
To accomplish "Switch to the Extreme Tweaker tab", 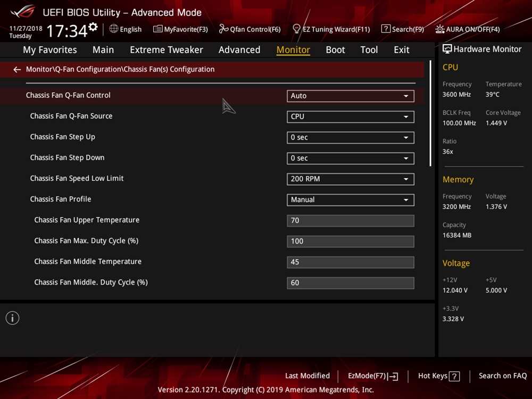I will click(166, 49).
